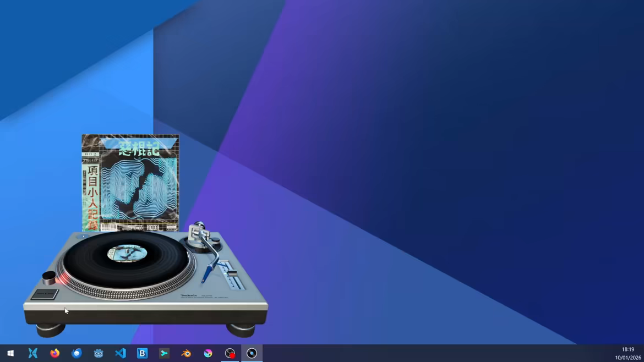Click the pitch slider handle on turntable
The image size is (644, 362).
pyautogui.click(x=232, y=273)
